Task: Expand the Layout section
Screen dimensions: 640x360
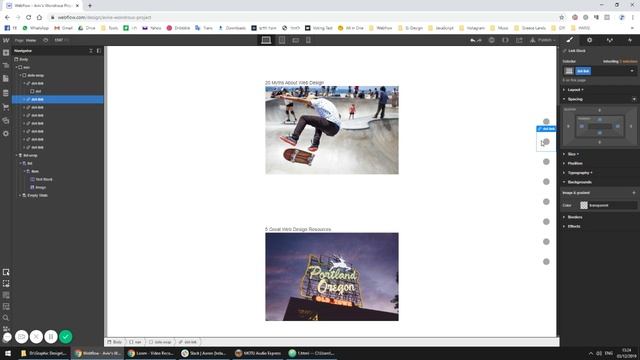Action: point(573,89)
